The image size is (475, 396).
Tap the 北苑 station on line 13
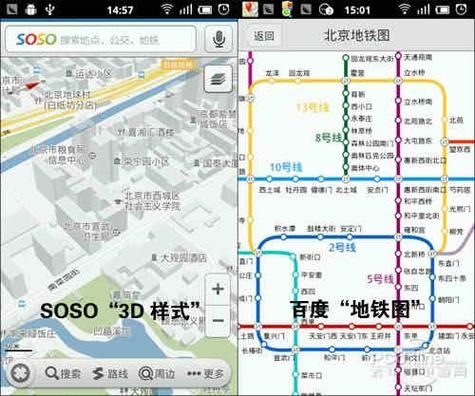444,119
